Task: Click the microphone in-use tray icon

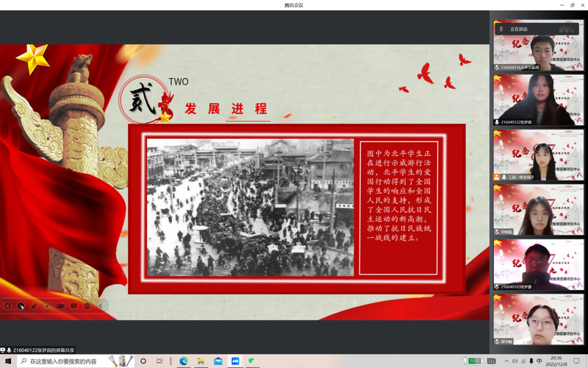Action: pos(531,361)
